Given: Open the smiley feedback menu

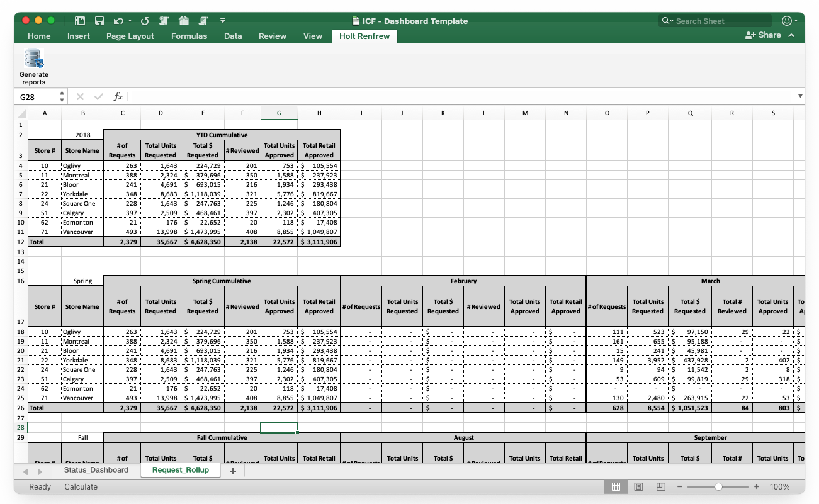Looking at the screenshot, I should (789, 21).
